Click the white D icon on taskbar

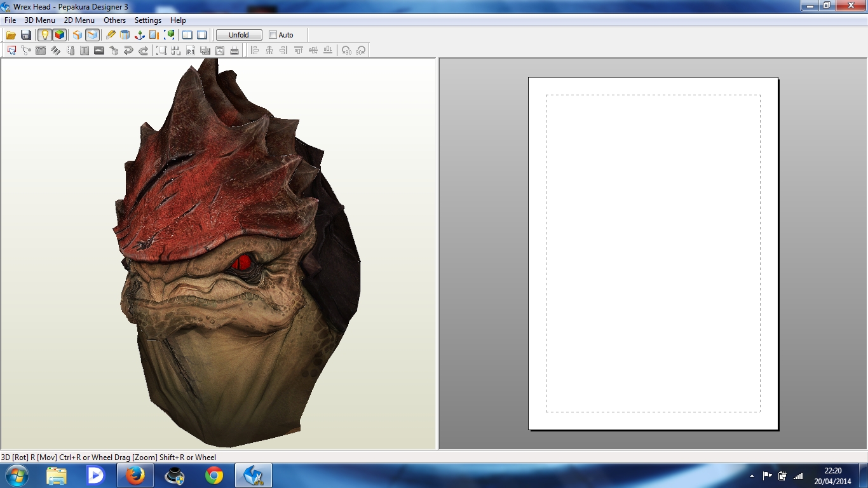(96, 475)
